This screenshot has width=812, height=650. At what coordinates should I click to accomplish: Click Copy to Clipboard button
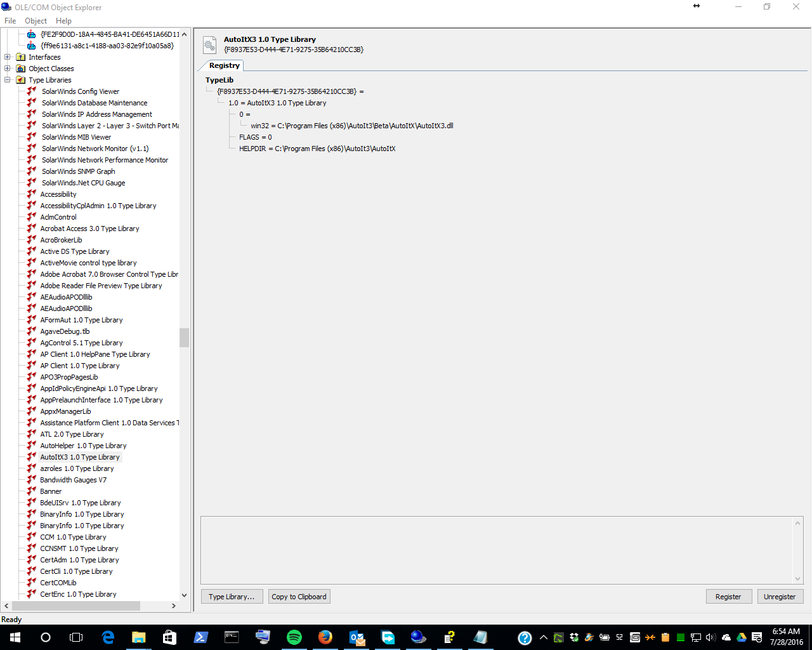299,597
